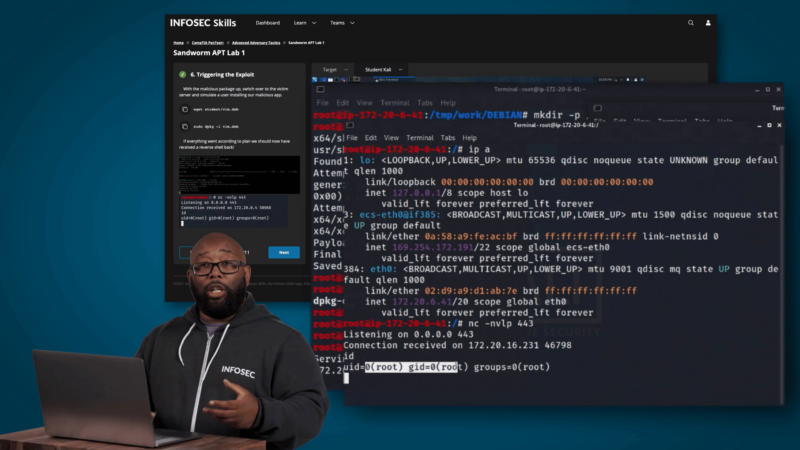The height and width of the screenshot is (450, 800).
Task: Click the Advanced Adversary Tactics breadcrumb
Action: click(255, 43)
